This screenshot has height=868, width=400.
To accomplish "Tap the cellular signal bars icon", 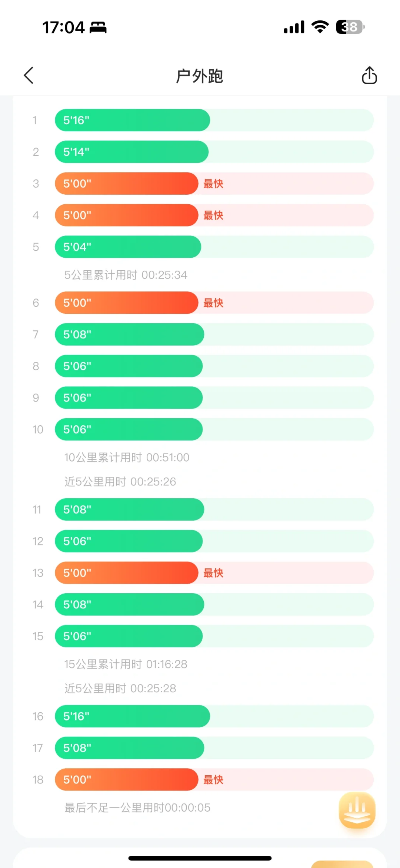I will 294,27.
